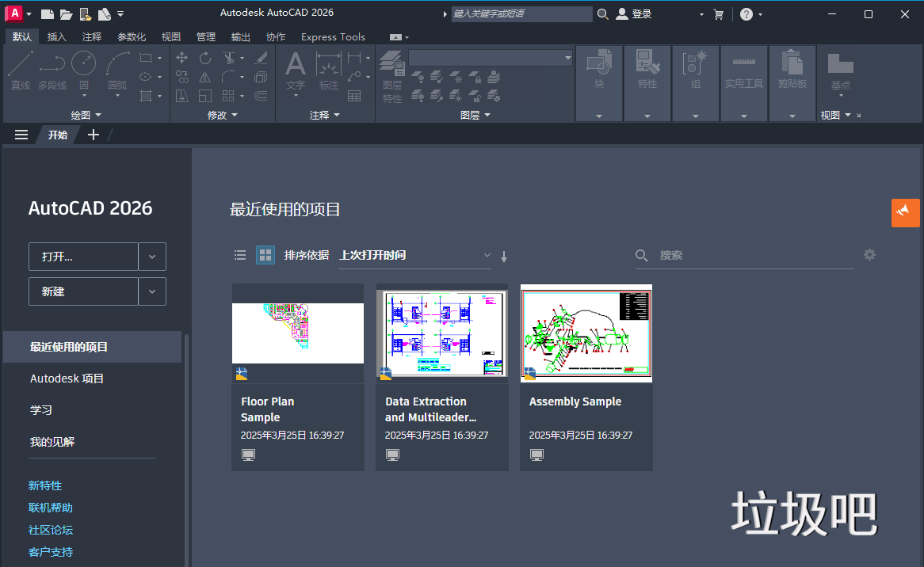Select the Circle (圆) tool in ribbon
The width and height of the screenshot is (924, 567).
click(83, 70)
